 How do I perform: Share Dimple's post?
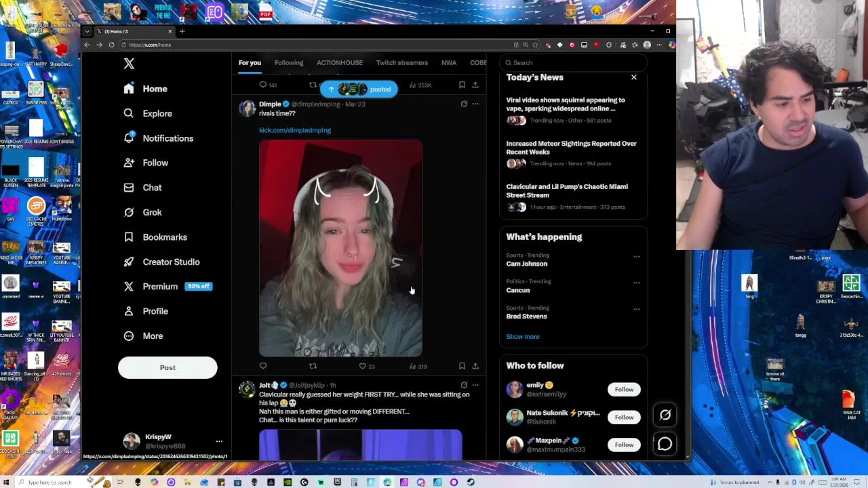(475, 366)
